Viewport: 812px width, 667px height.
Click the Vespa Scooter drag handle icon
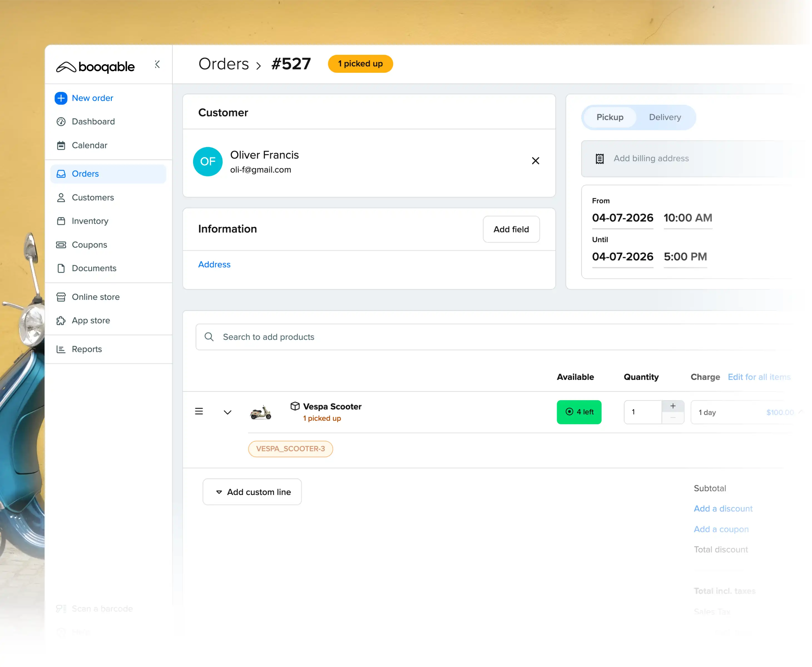click(x=199, y=412)
